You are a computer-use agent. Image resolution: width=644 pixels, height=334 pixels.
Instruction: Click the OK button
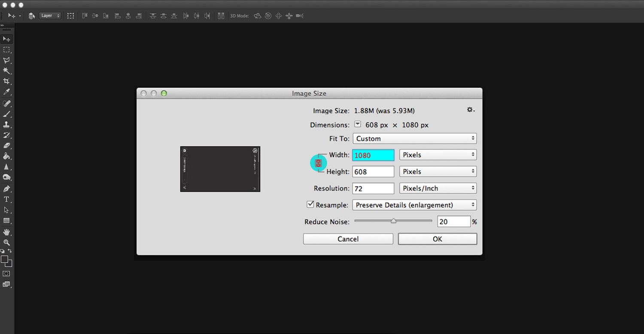[x=437, y=239]
